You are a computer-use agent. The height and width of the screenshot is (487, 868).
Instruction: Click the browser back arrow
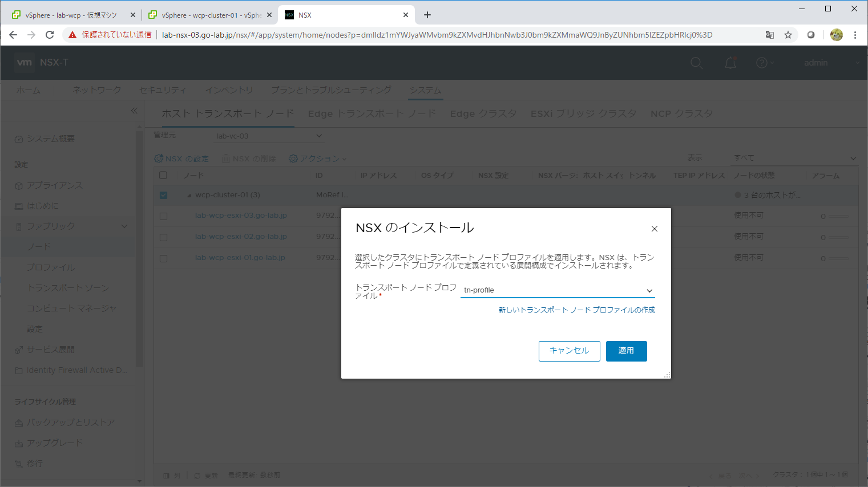pos(13,35)
